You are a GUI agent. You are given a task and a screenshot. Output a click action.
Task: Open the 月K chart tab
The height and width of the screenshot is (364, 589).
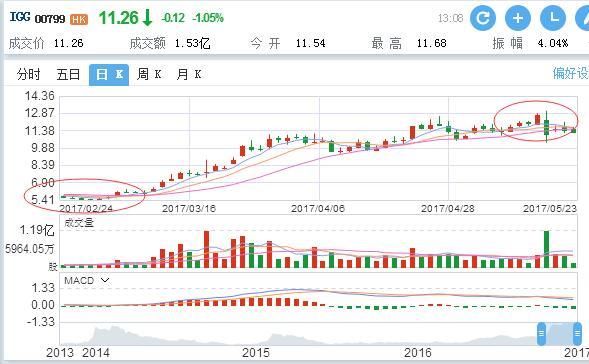tap(189, 74)
